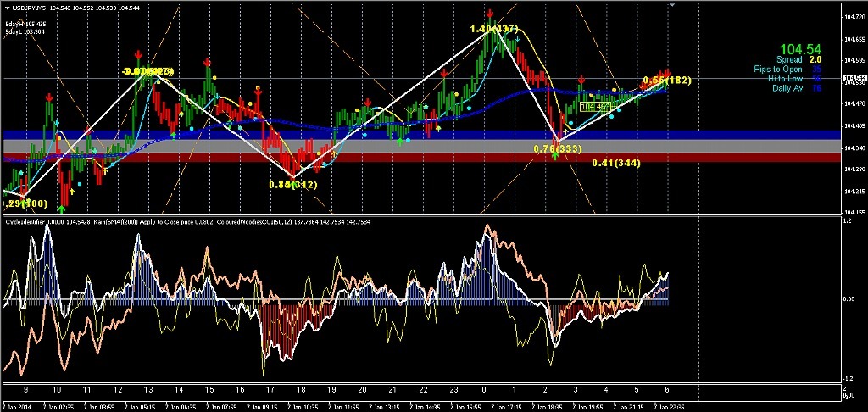
Task: Select hour marker 0 on the hour bar
Action: (x=484, y=390)
